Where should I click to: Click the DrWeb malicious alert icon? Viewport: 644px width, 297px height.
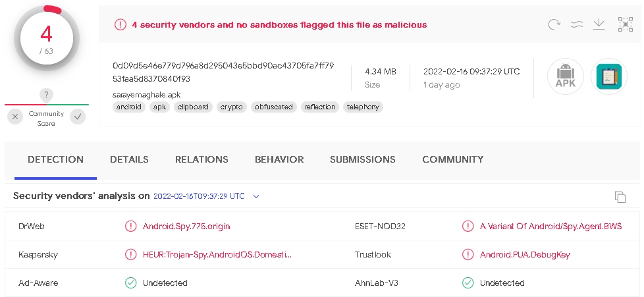click(x=130, y=226)
